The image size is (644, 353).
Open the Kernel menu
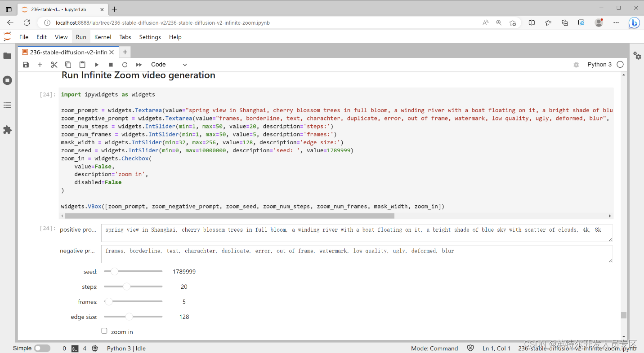tap(103, 37)
